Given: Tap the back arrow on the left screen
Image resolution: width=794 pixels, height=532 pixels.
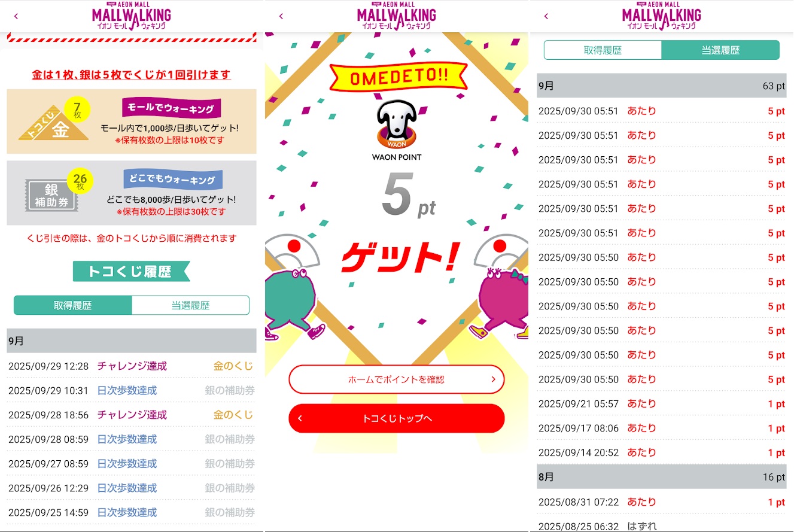Looking at the screenshot, I should (x=16, y=16).
